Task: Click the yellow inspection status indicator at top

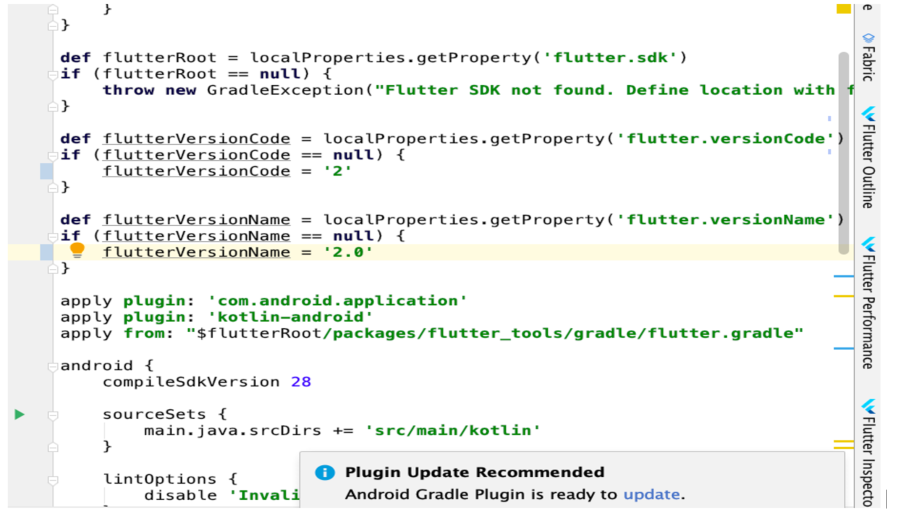Action: [843, 8]
